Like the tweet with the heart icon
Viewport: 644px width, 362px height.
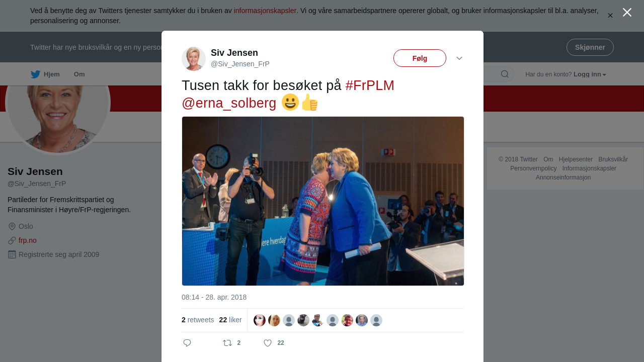[268, 343]
